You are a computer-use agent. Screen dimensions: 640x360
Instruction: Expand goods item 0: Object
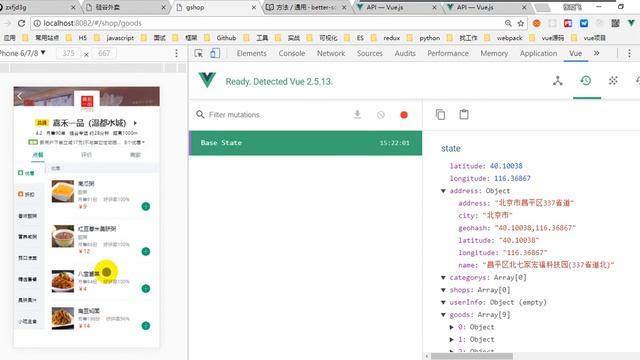[451, 327]
